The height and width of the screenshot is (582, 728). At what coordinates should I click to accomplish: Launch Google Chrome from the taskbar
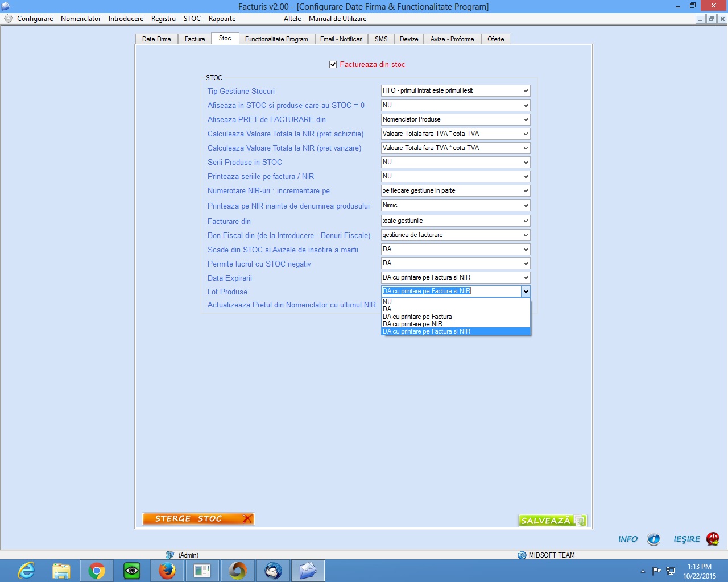pyautogui.click(x=97, y=571)
